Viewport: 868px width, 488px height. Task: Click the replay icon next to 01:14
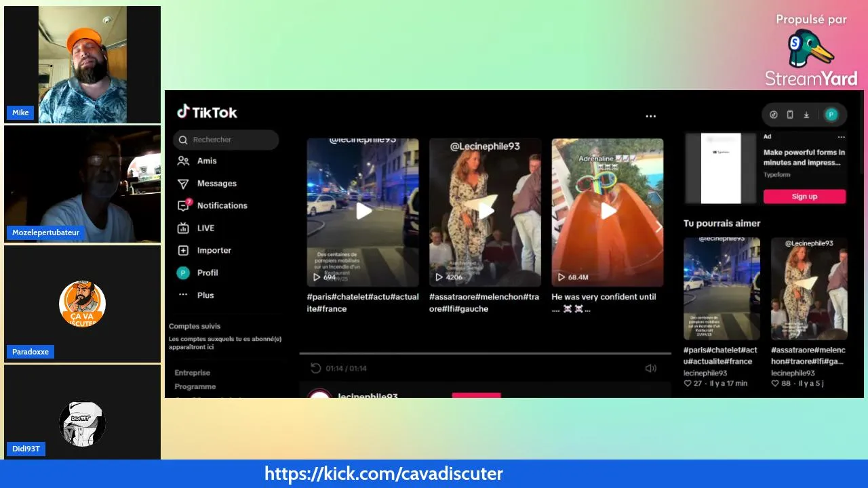[315, 368]
